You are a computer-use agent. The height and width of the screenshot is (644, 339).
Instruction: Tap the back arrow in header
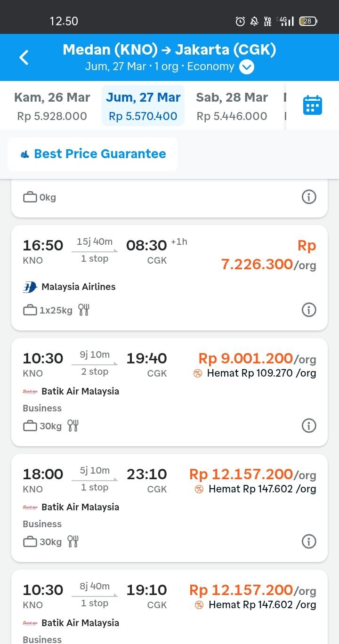pos(24,57)
